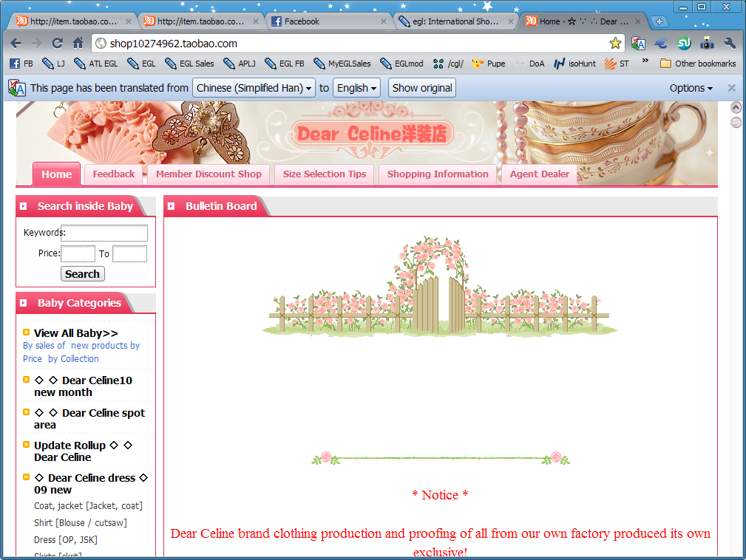Open the DoA bookmark

[529, 64]
